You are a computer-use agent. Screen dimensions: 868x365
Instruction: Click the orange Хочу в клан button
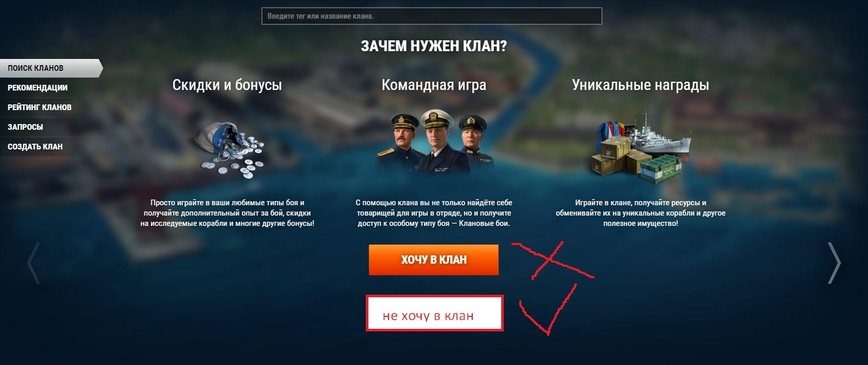click(433, 260)
